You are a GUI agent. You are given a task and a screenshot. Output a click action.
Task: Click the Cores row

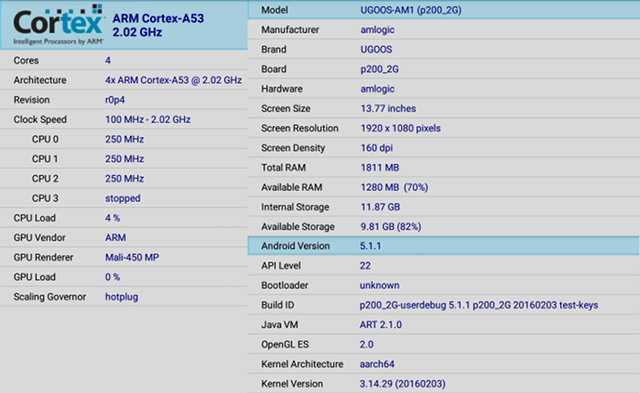pyautogui.click(x=124, y=60)
